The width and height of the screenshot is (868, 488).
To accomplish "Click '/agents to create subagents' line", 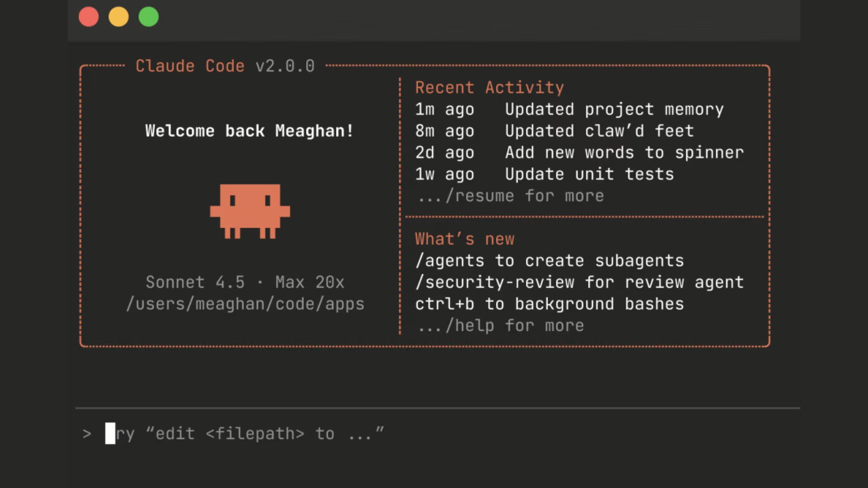I will [549, 261].
